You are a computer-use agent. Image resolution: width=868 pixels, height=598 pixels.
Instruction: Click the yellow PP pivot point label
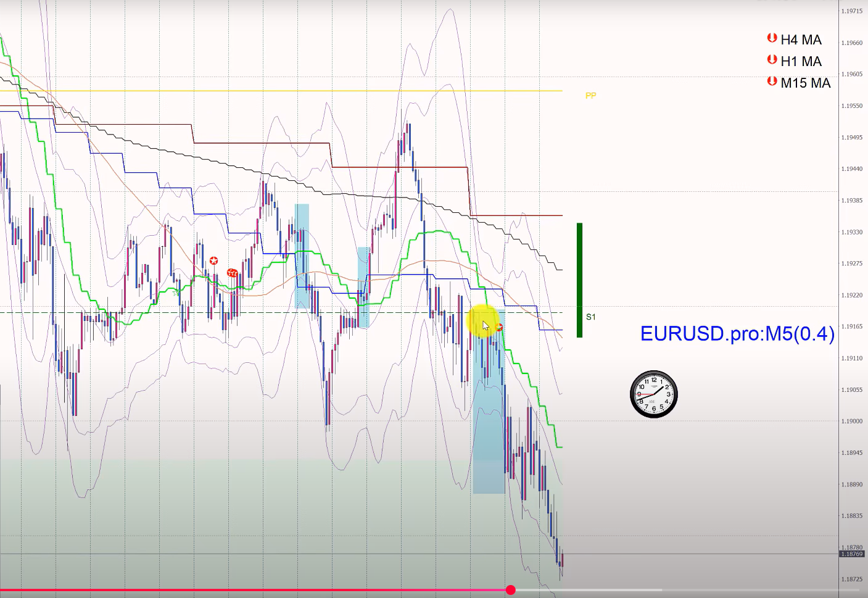tap(590, 96)
